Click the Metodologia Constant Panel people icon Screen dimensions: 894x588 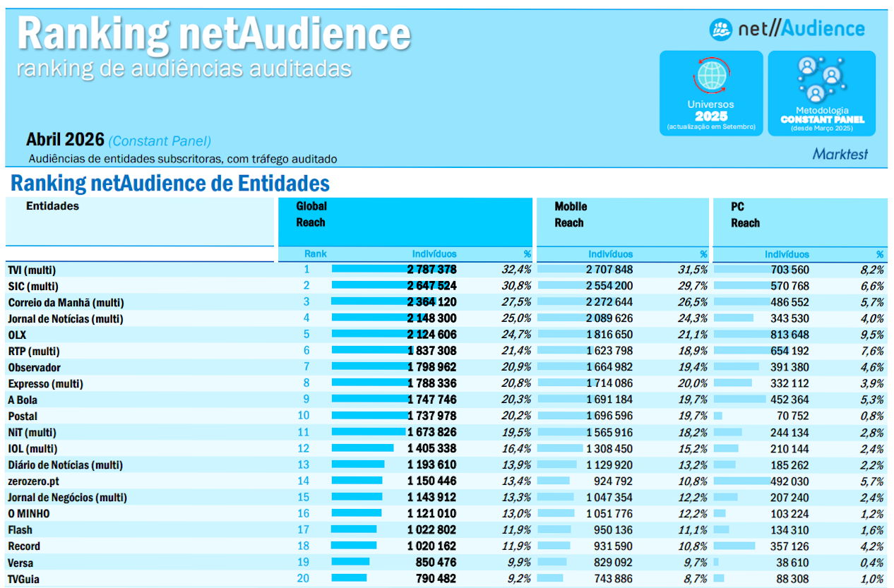pos(821,79)
